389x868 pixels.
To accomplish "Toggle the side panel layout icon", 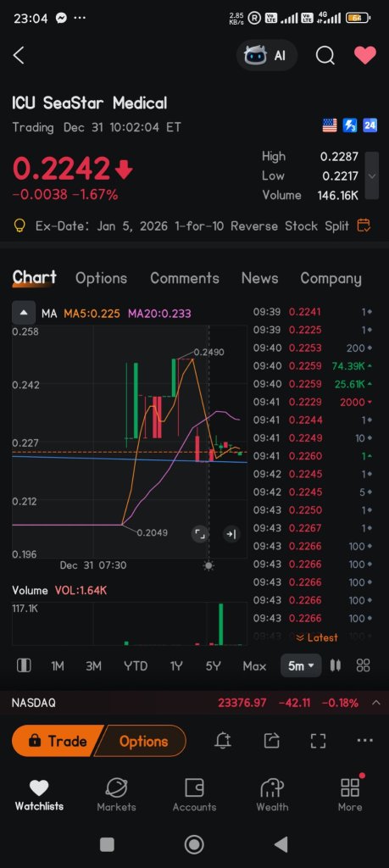I will pos(24,666).
